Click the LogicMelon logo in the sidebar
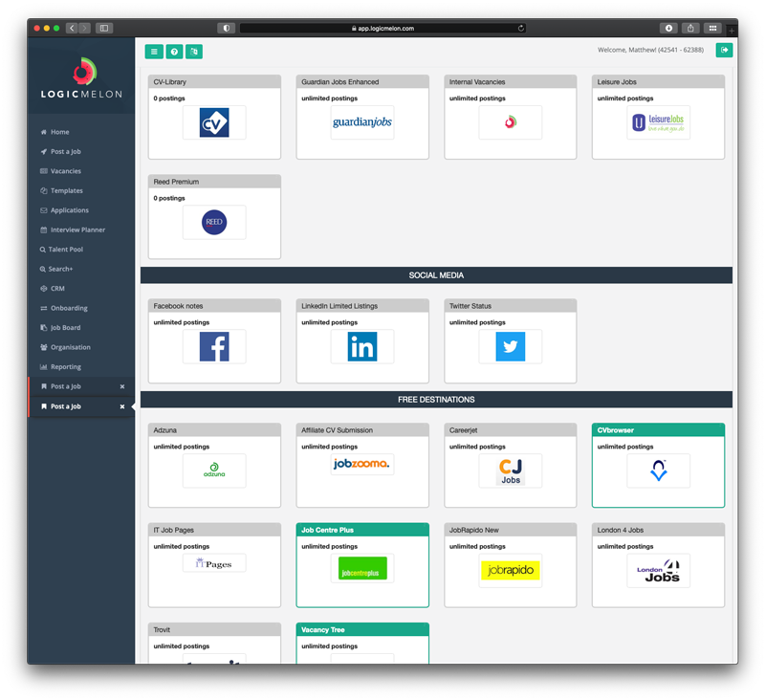 81,78
